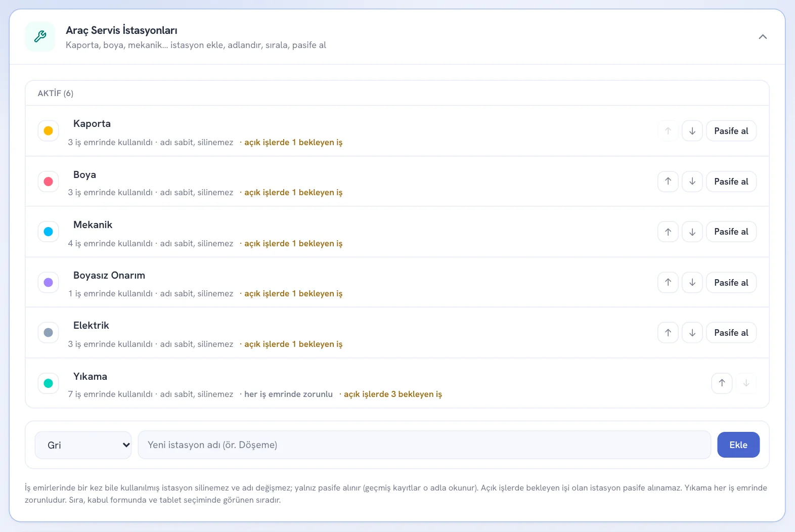Move Elektrik station up
The image size is (795, 532).
pyautogui.click(x=668, y=333)
